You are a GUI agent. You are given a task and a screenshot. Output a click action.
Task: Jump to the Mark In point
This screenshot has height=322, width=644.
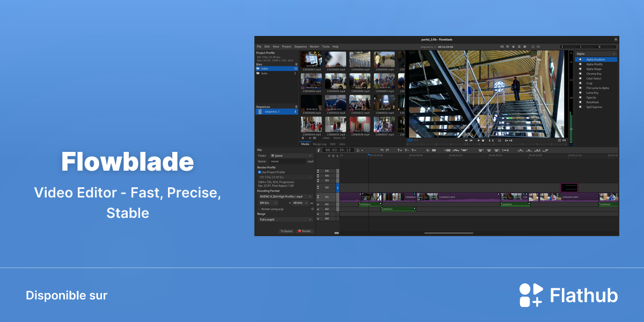[507, 141]
